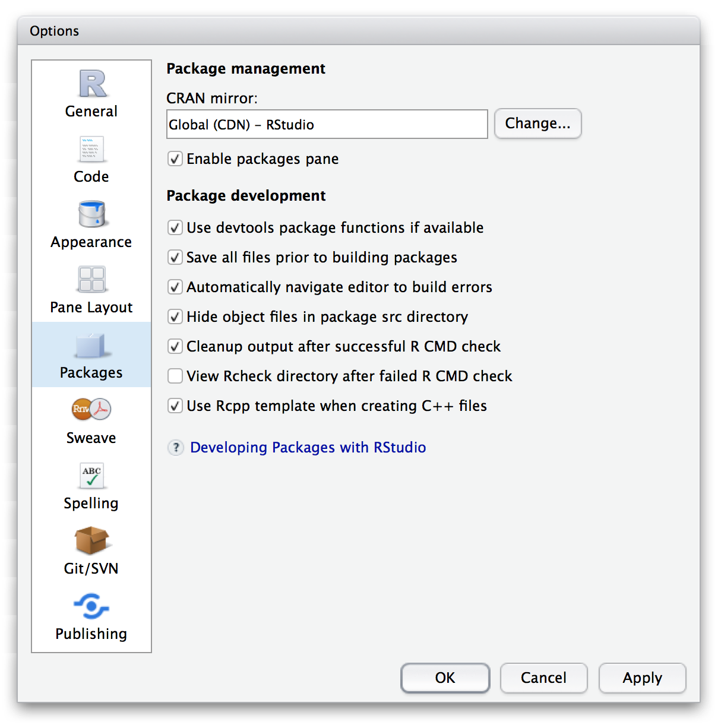Open the Spelling ABC check icon
The image size is (721, 728).
[x=91, y=476]
